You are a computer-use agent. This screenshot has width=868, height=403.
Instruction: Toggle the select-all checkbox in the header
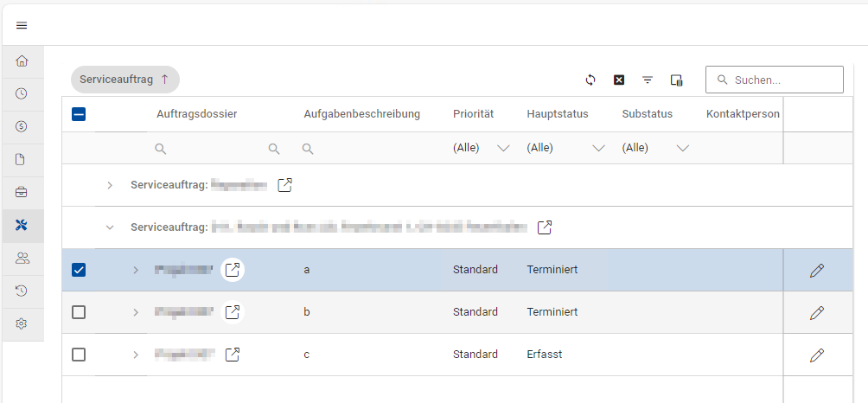pyautogui.click(x=79, y=113)
